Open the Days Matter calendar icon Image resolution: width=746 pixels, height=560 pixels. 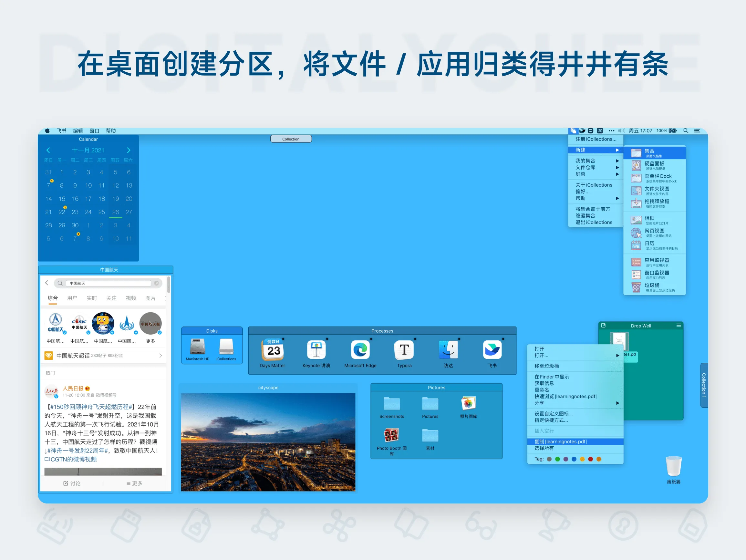point(273,349)
